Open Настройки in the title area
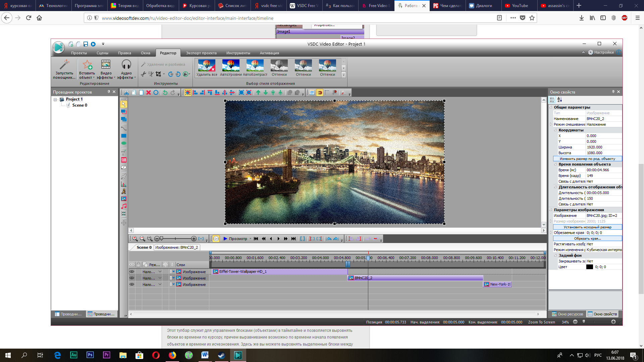Viewport: 644px width, 362px height. 601,52
